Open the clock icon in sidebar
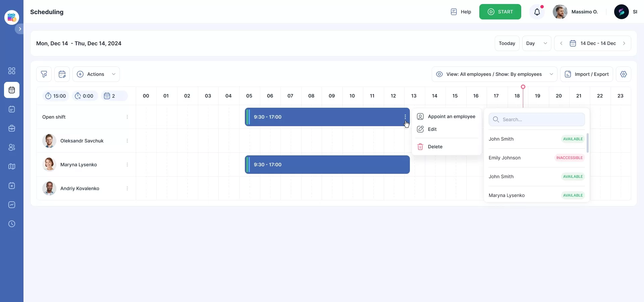Screen dimensions: 644x302 point(12,224)
